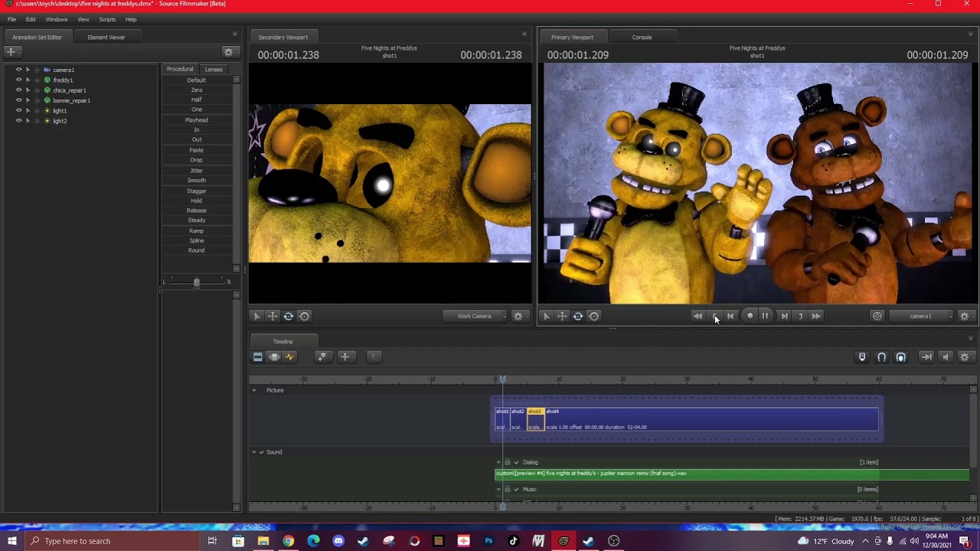Jump to previous clip in primary viewport
This screenshot has width=980, height=551.
click(x=697, y=316)
